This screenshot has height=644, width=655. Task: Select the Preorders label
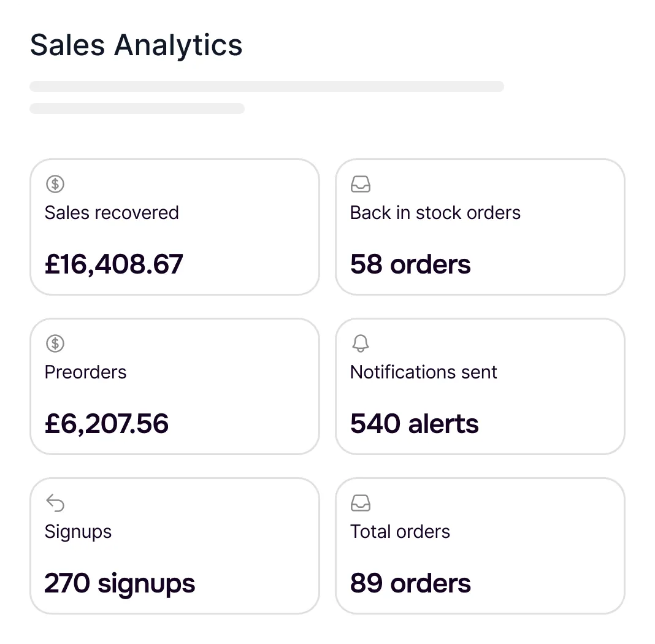coord(85,372)
